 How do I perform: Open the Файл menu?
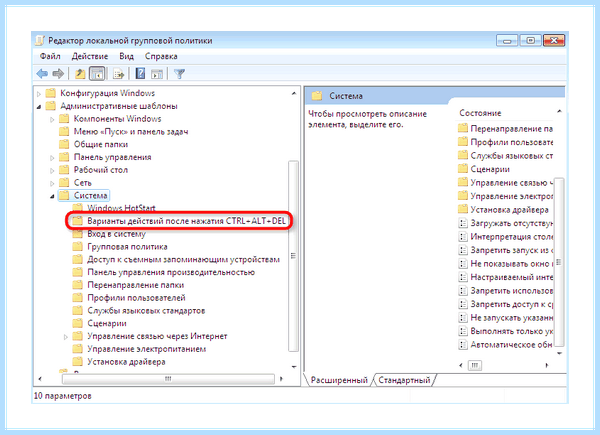click(x=50, y=56)
